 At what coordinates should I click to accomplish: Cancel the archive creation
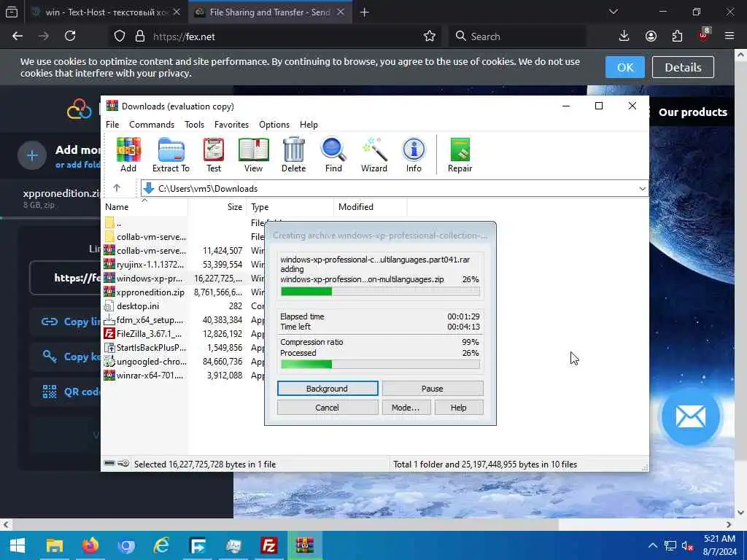coord(328,408)
